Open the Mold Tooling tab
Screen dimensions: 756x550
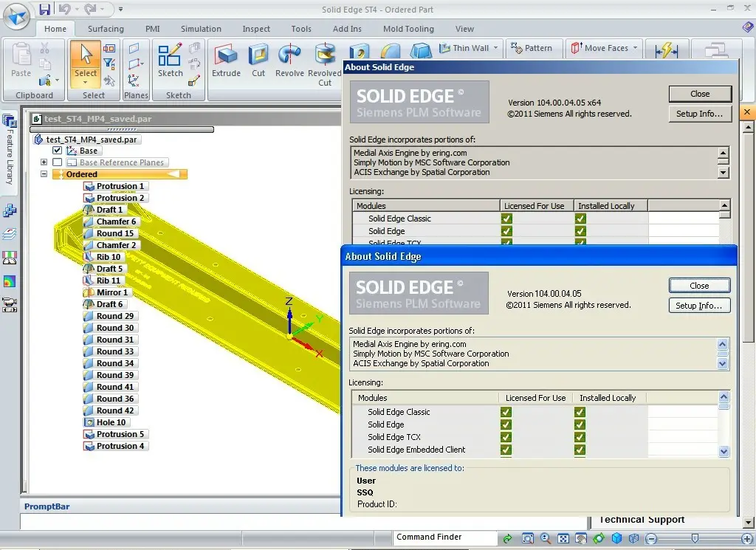coord(408,29)
